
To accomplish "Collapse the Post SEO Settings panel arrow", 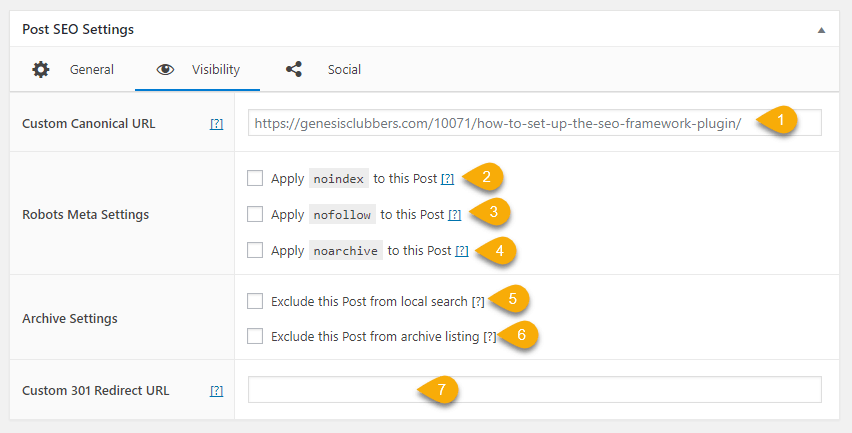I will pos(821,31).
